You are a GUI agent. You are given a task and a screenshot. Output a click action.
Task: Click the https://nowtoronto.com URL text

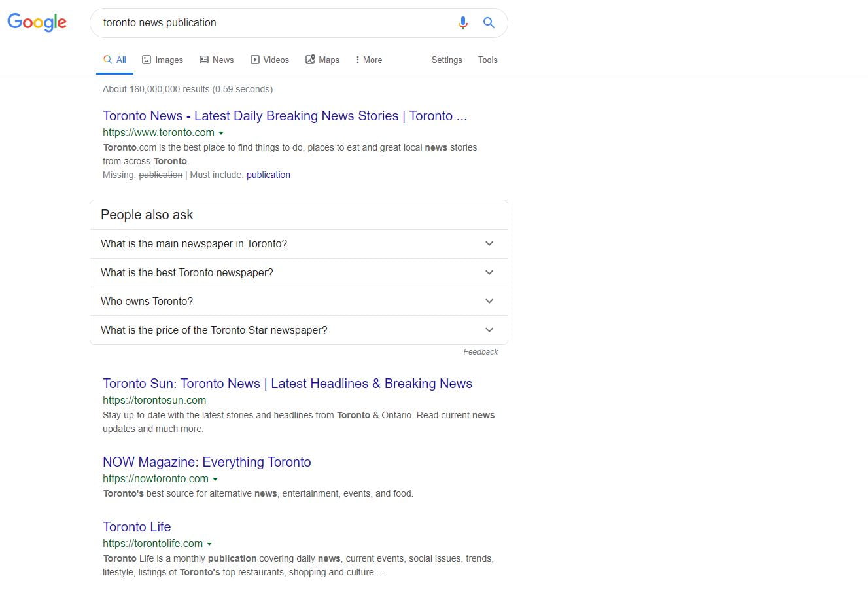tap(156, 478)
